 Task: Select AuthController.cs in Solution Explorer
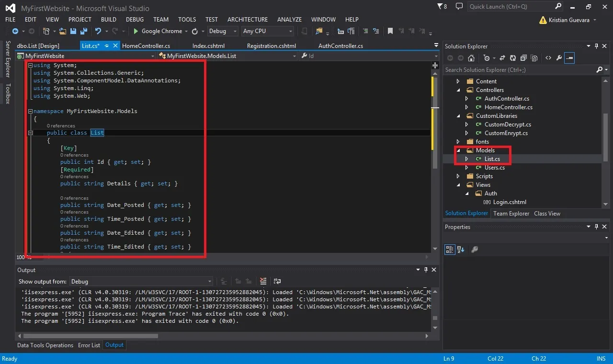click(x=507, y=99)
